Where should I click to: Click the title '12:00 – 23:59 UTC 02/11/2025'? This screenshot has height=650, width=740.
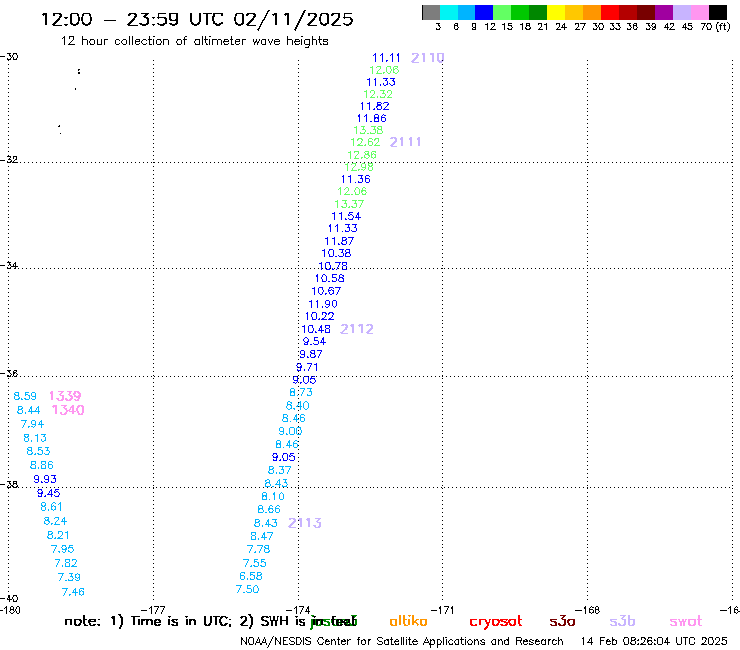(x=197, y=19)
